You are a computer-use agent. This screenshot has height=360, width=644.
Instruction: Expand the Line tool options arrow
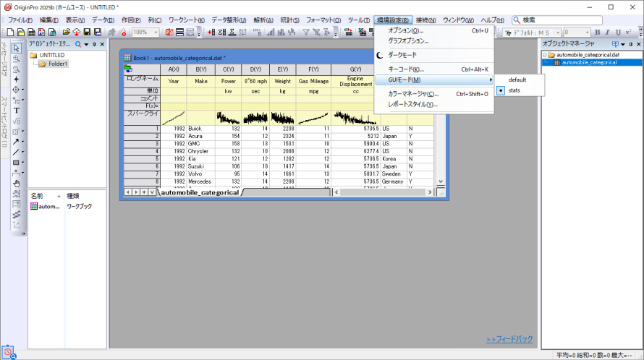(22, 153)
